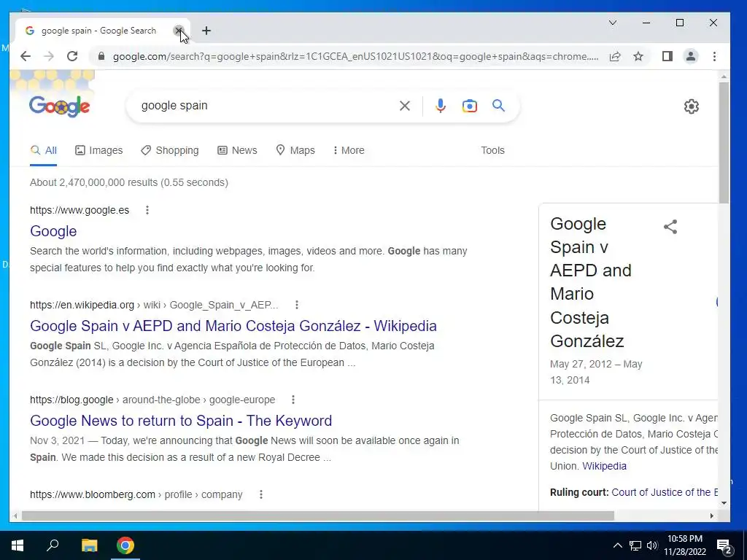
Task: Open Chrome's three-dot main menu
Action: coord(714,56)
